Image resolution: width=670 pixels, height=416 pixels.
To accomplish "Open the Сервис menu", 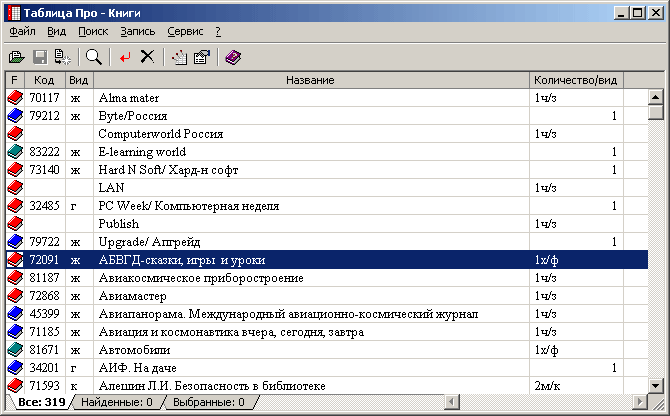I will click(185, 32).
